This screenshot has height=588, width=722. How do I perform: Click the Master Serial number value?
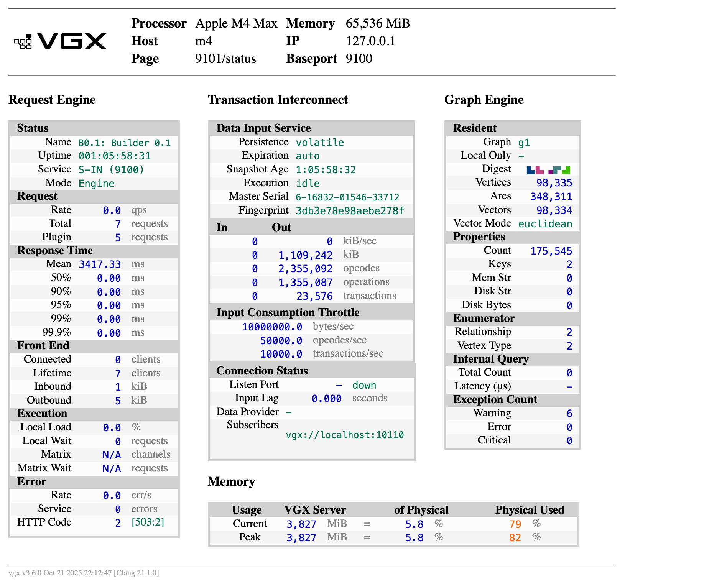347,197
